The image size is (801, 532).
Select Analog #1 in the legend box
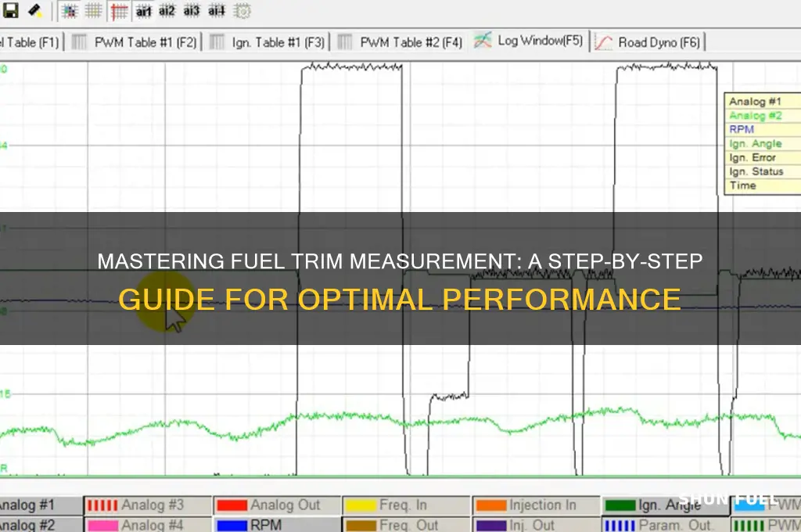point(755,101)
